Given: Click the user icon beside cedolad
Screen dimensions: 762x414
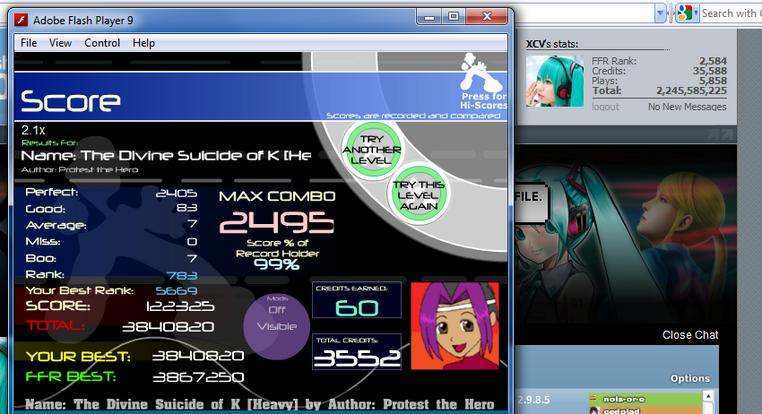Looking at the screenshot, I should point(594,411).
